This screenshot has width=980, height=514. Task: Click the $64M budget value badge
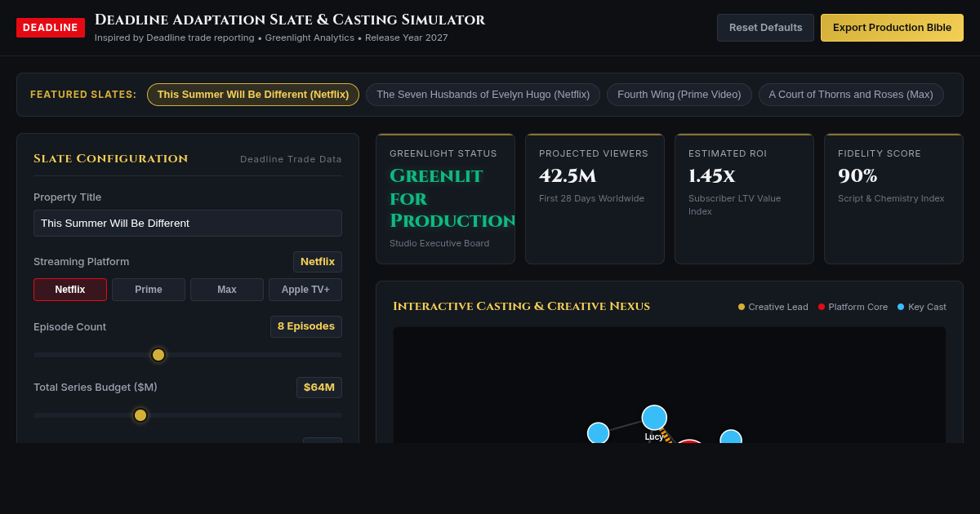(x=319, y=388)
